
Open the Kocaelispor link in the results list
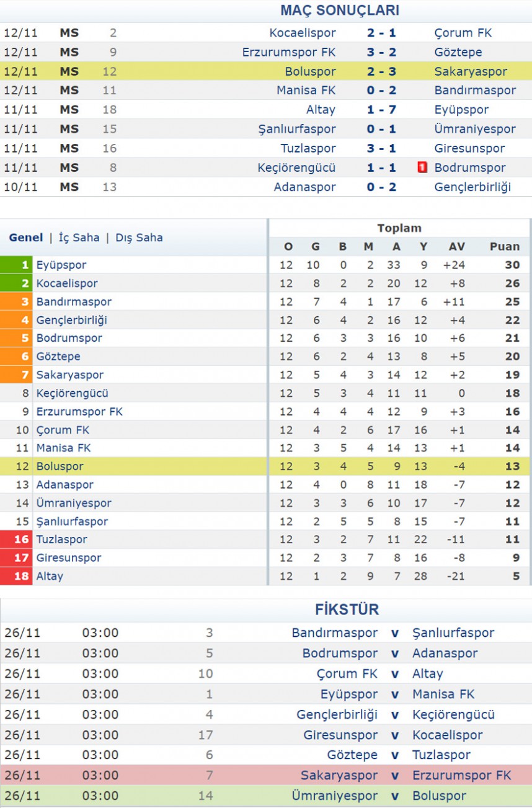[303, 33]
